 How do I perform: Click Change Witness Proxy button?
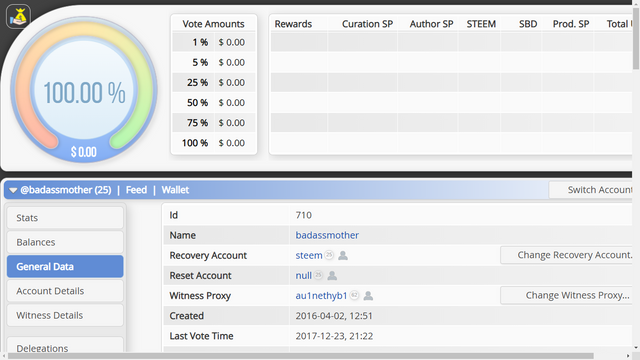pos(567,295)
